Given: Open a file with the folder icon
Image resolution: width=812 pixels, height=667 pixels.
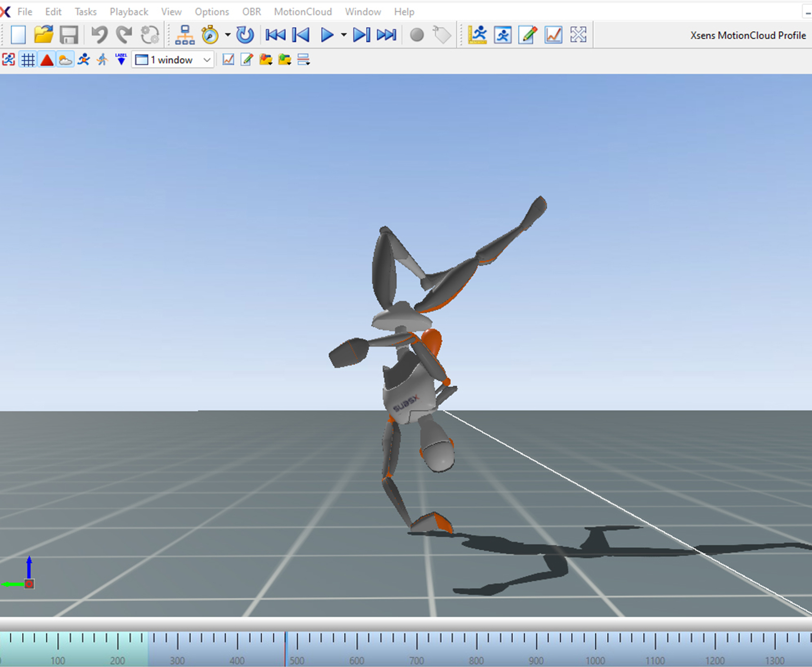Looking at the screenshot, I should [43, 35].
